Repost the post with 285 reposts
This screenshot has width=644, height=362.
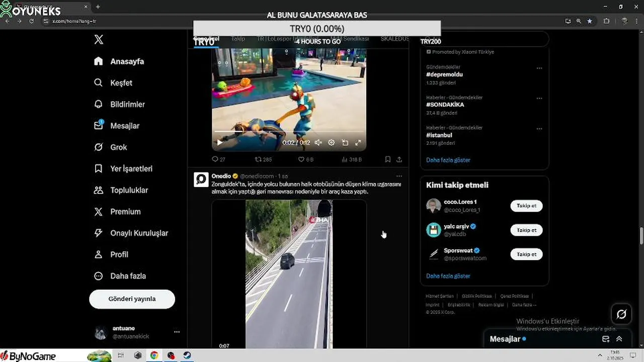point(263,159)
